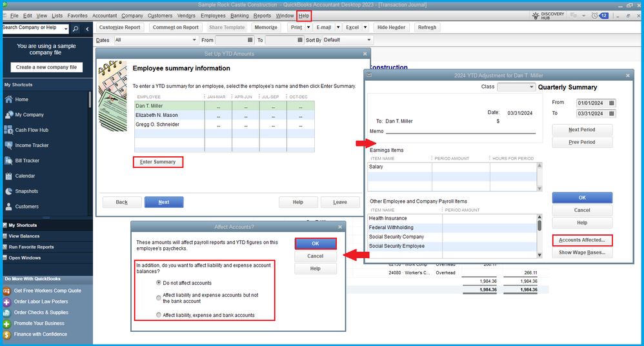
Task: Open Snapshots shortcut icon
Action: [8, 191]
